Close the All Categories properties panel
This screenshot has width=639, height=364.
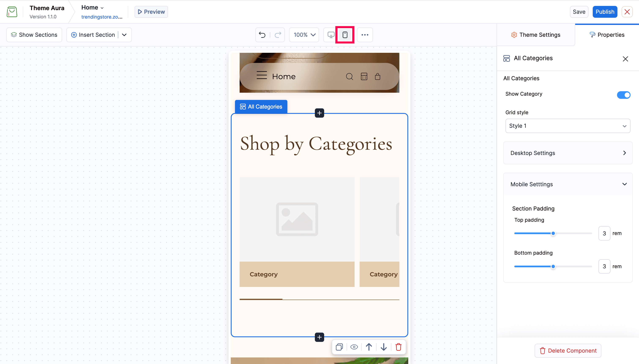coord(625,59)
